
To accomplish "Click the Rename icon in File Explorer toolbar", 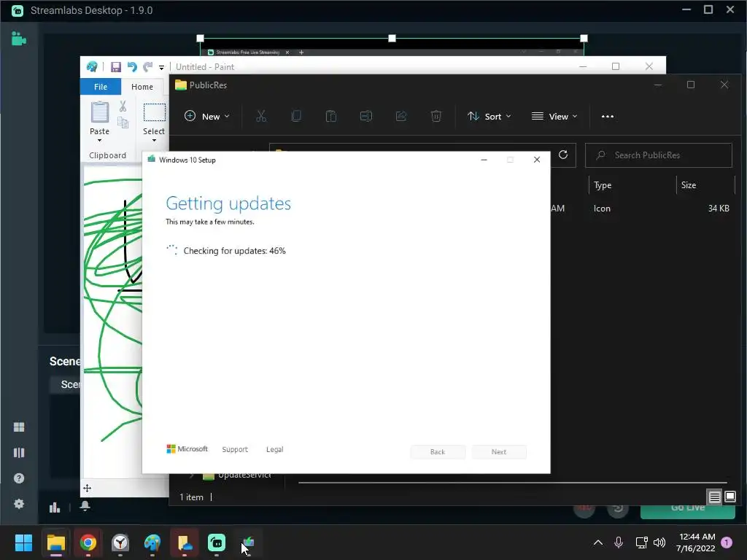I will tap(366, 116).
